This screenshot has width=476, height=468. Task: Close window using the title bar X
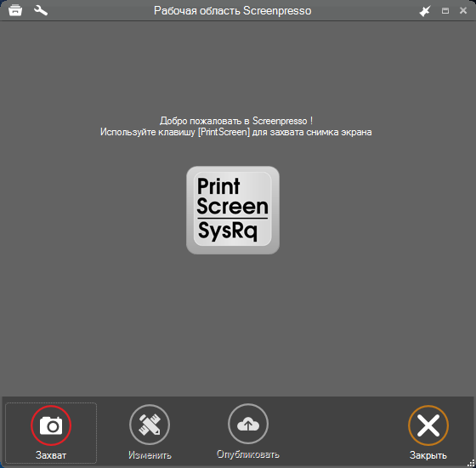click(x=463, y=10)
